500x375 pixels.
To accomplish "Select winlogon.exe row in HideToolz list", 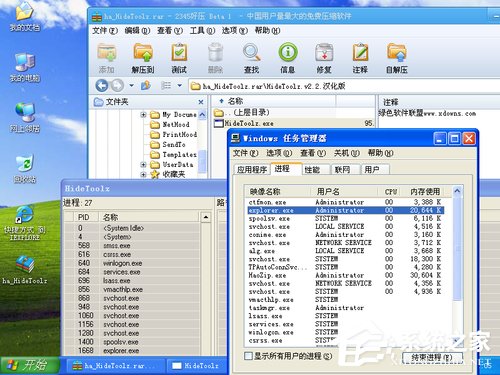I will click(x=133, y=263).
